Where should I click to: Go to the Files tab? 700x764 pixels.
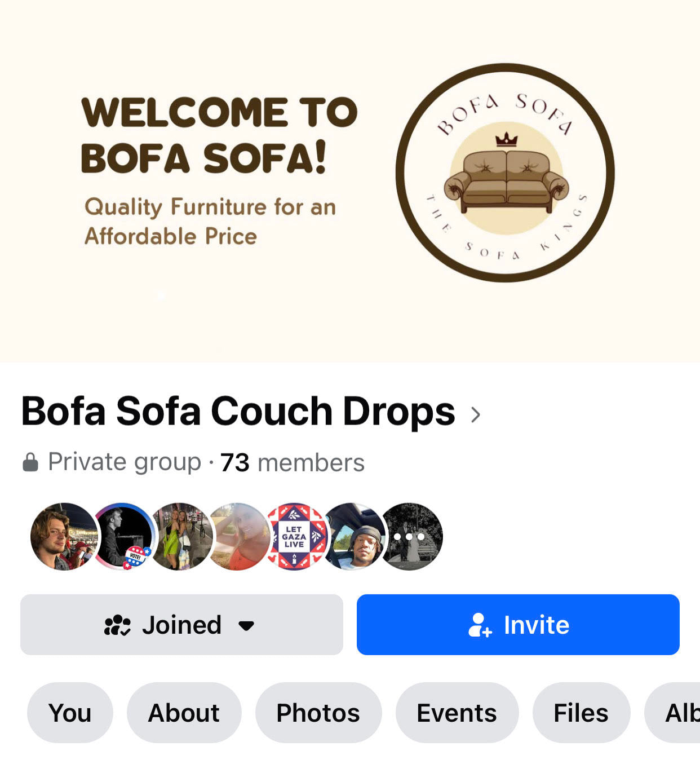click(581, 713)
